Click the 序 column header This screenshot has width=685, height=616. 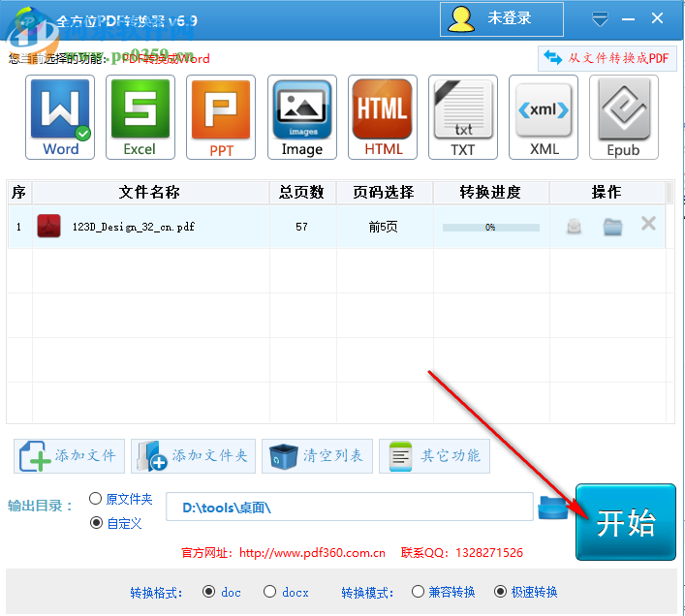(x=18, y=192)
